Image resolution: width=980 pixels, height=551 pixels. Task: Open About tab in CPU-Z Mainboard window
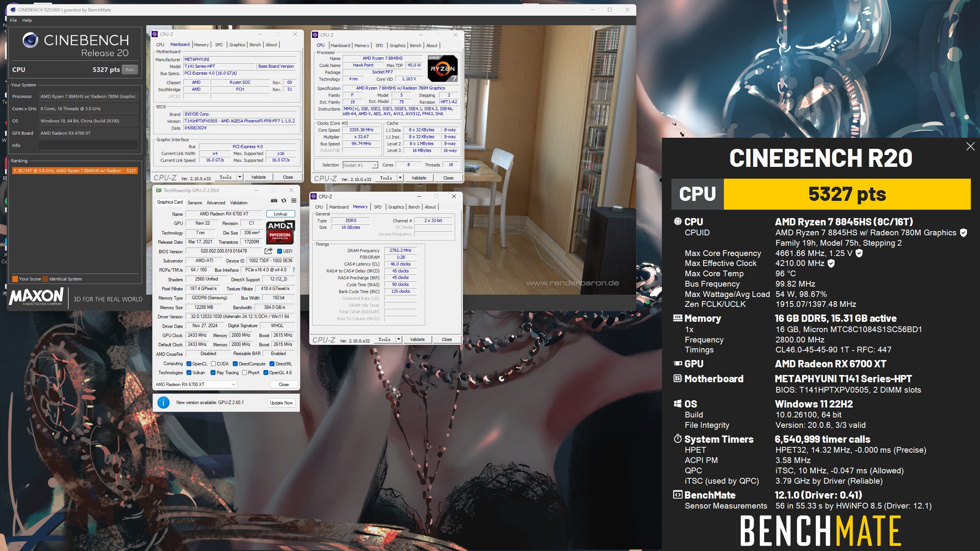(x=271, y=45)
